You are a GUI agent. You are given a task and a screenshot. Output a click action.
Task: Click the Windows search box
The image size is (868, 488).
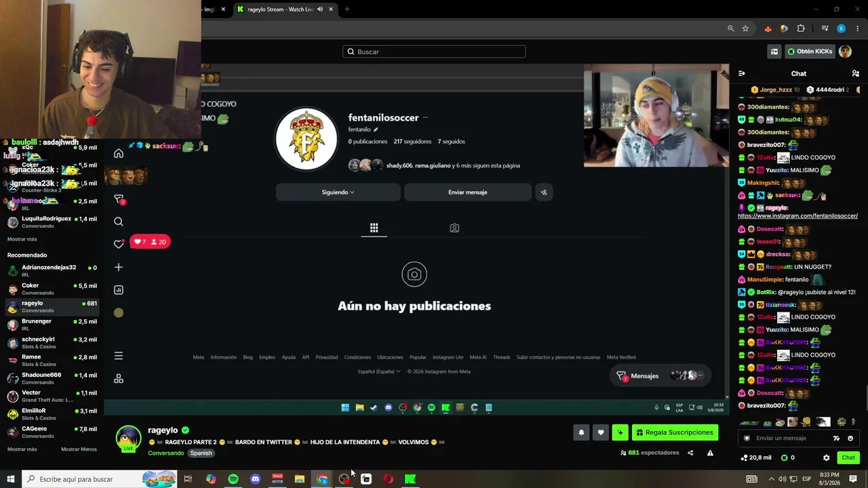tap(99, 479)
